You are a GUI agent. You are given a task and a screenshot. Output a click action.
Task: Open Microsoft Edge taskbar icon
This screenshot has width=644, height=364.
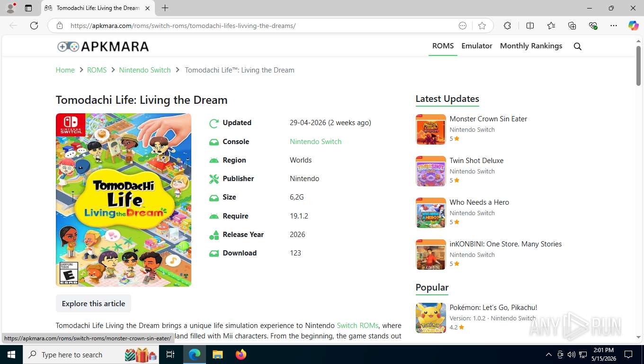point(194,355)
